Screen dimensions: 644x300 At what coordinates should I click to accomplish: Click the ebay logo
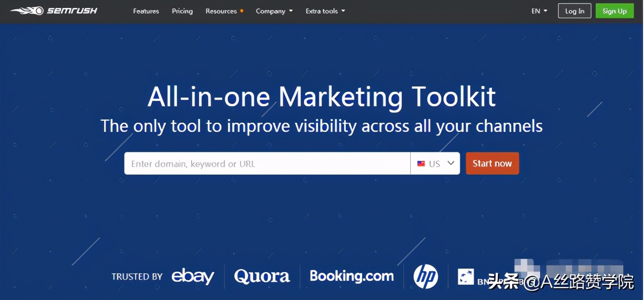(x=193, y=276)
